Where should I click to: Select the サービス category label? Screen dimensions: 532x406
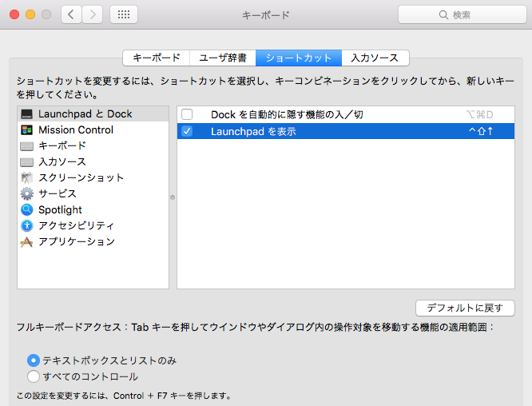(58, 193)
